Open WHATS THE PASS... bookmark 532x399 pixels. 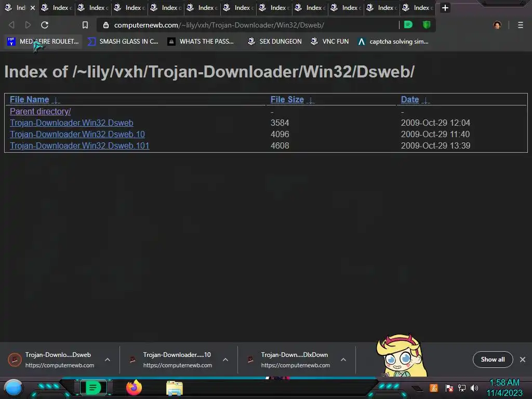pos(201,42)
